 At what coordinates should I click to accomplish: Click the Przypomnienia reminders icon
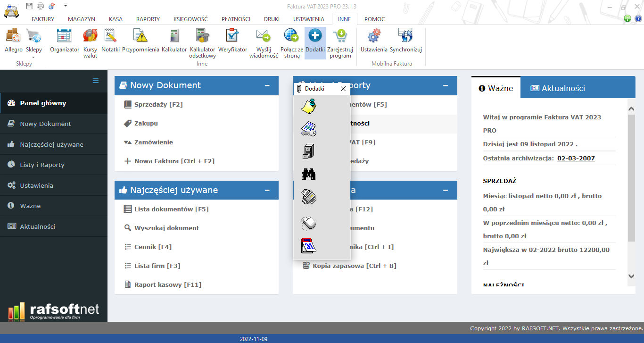[140, 42]
